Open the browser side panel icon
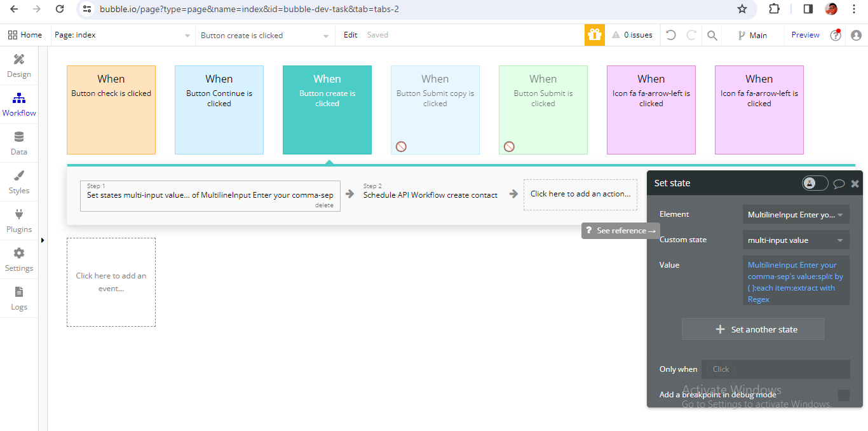Screen dimensions: 868x431 point(808,9)
